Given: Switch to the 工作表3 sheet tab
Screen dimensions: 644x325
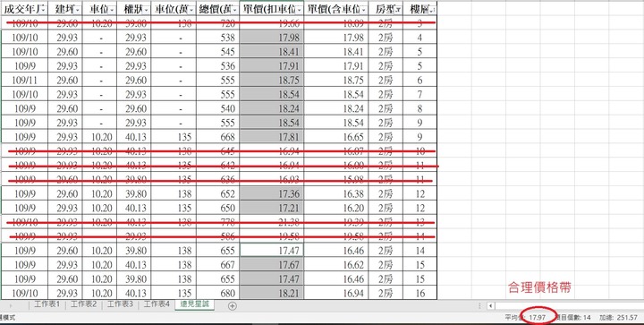Looking at the screenshot, I should point(120,304).
